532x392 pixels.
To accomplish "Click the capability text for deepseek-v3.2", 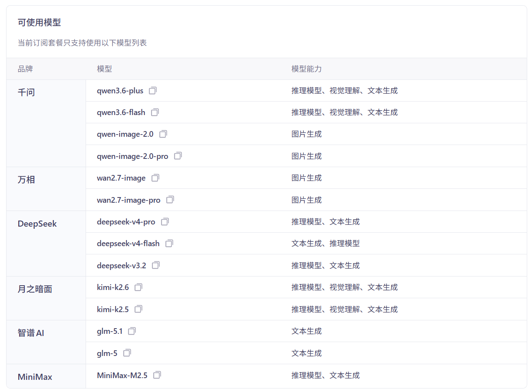I will (326, 265).
